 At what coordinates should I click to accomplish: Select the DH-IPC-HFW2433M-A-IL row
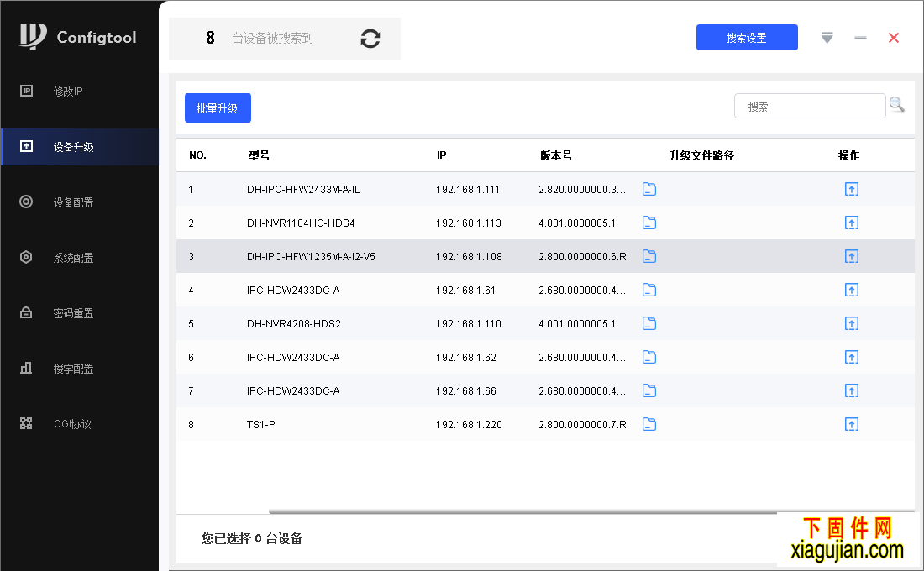click(x=545, y=189)
